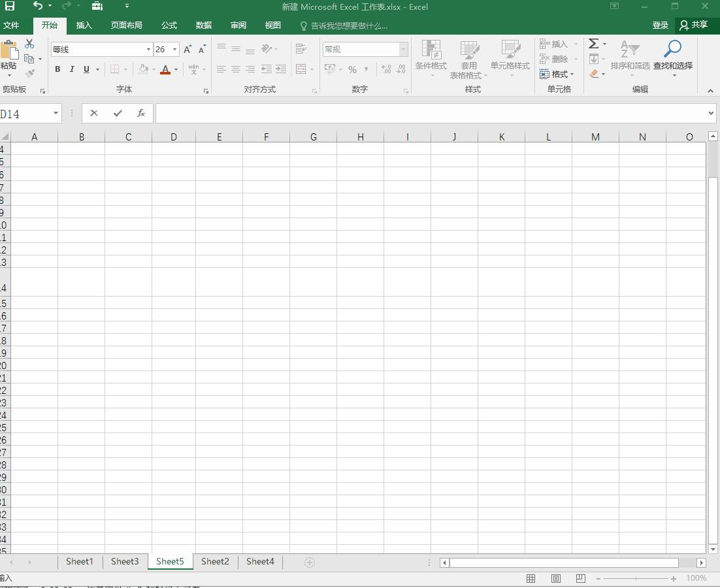Align text right
This screenshot has width=720, height=588.
coord(250,69)
